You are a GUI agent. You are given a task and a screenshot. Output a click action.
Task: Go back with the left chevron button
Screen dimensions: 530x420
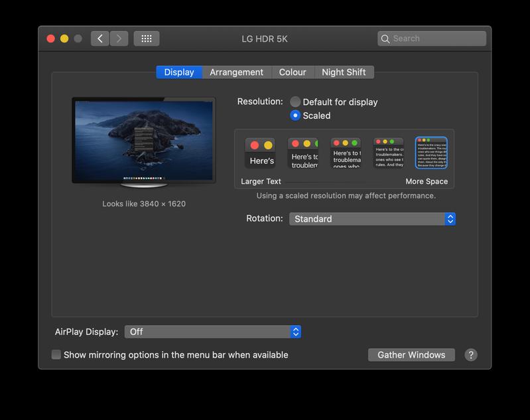click(x=99, y=38)
